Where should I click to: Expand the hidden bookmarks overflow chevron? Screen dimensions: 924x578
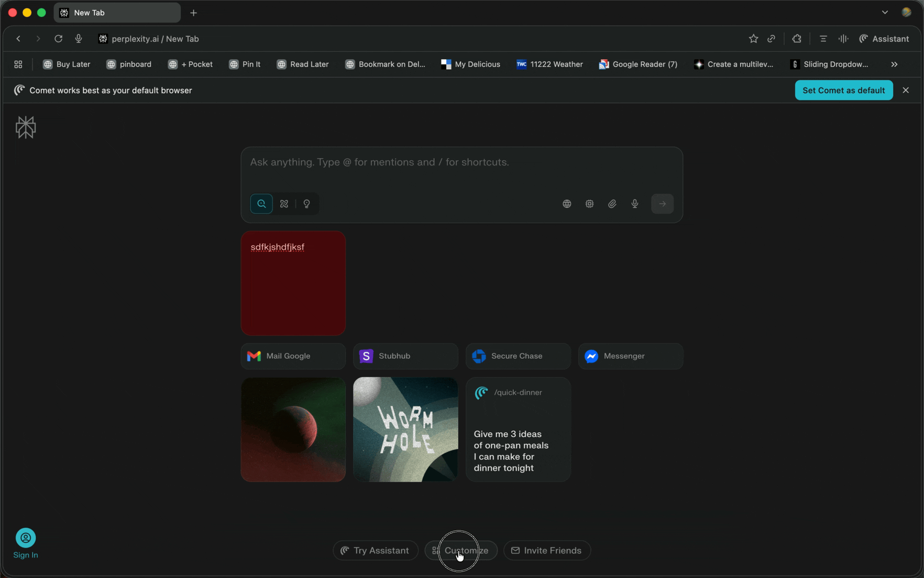(894, 64)
